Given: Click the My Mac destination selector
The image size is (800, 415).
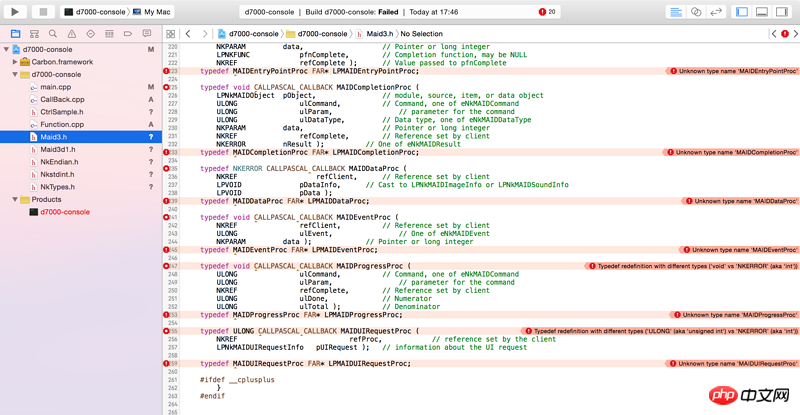Looking at the screenshot, I should point(150,11).
